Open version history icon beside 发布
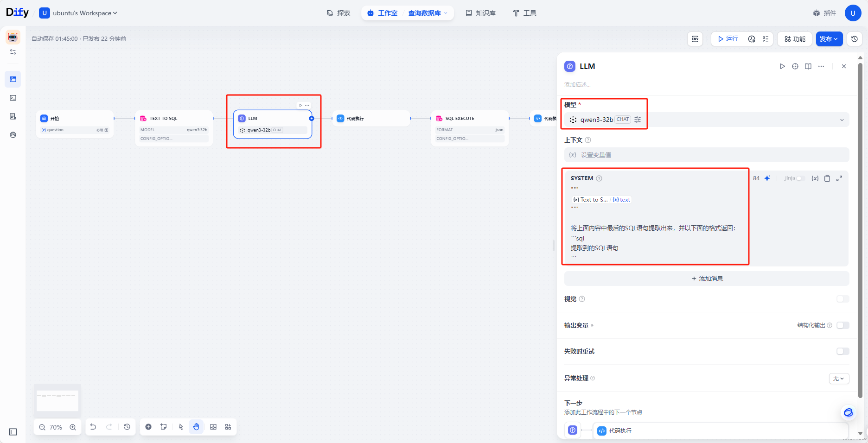 click(855, 39)
